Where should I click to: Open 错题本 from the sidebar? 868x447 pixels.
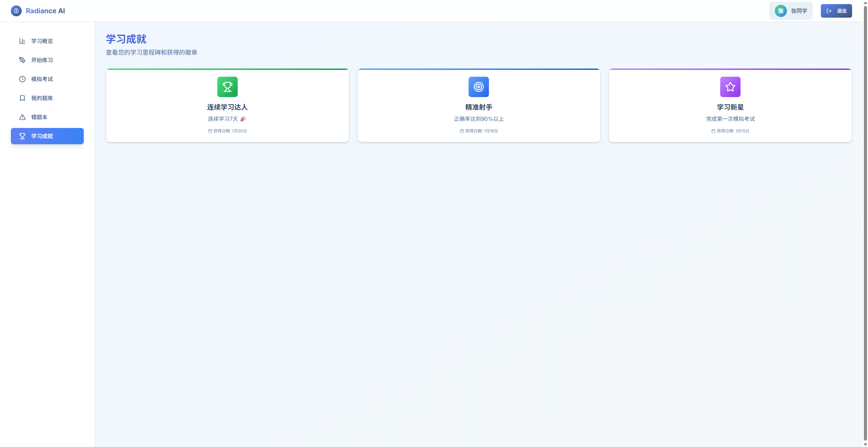(39, 117)
